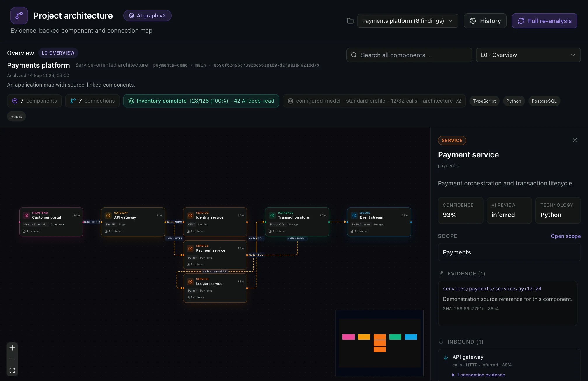This screenshot has width=588, height=381.
Task: Focus the Search all components field
Action: point(409,55)
